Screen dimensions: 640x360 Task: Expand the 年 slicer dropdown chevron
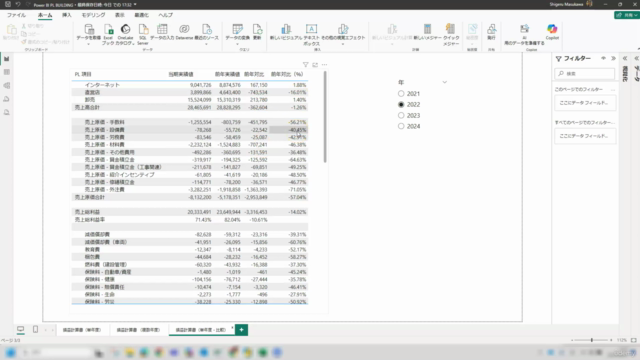(444, 82)
